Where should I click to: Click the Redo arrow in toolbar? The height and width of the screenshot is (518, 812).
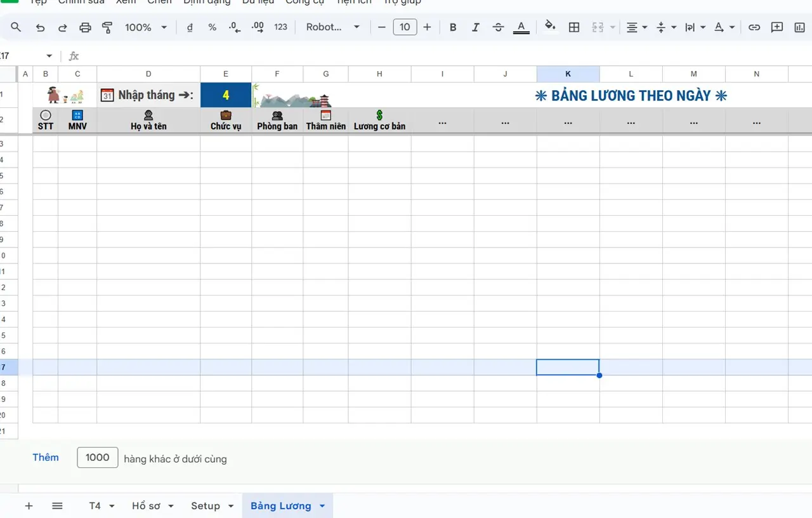62,27
